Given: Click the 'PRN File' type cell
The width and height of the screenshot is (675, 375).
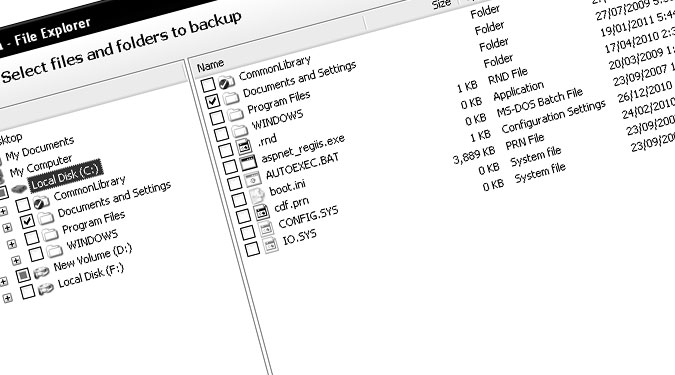Looking at the screenshot, I should pos(525,142).
